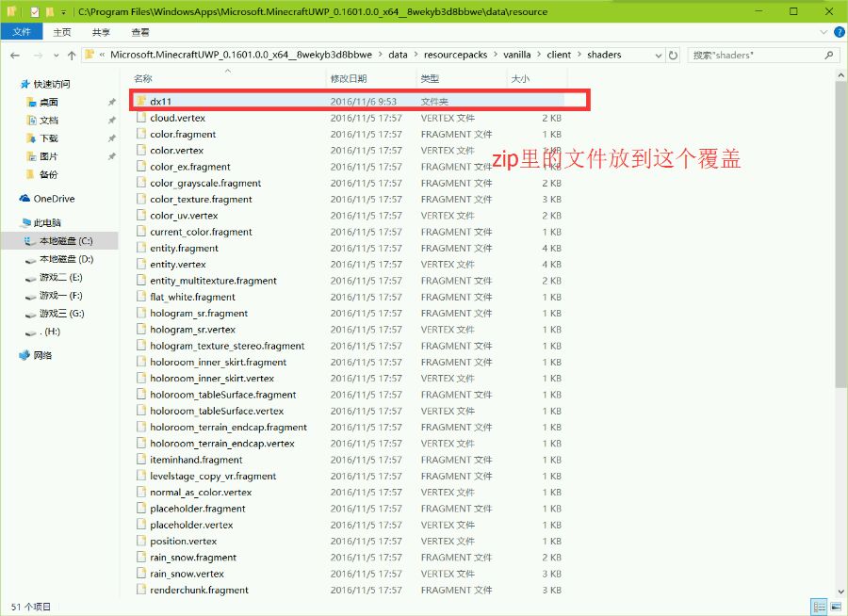This screenshot has height=616, width=848.
Task: Select rain_snow.vertex file
Action: pyautogui.click(x=187, y=574)
